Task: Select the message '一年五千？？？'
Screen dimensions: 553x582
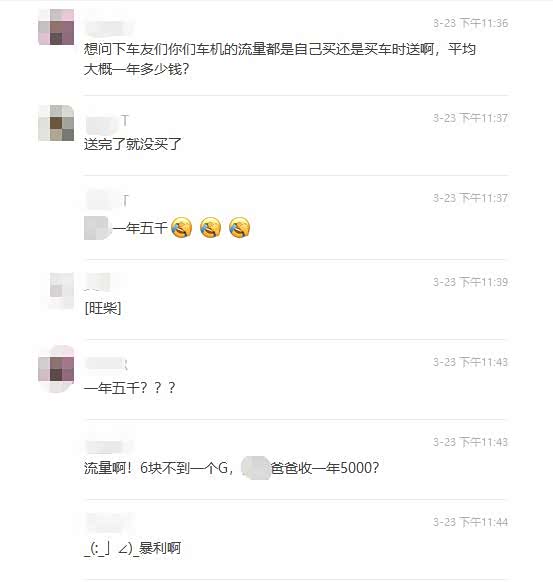Action: click(130, 388)
